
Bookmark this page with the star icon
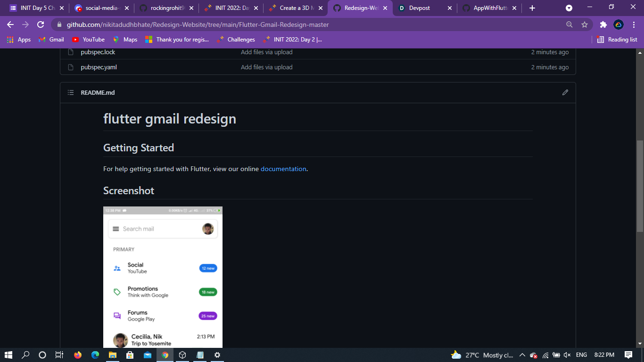tap(585, 25)
